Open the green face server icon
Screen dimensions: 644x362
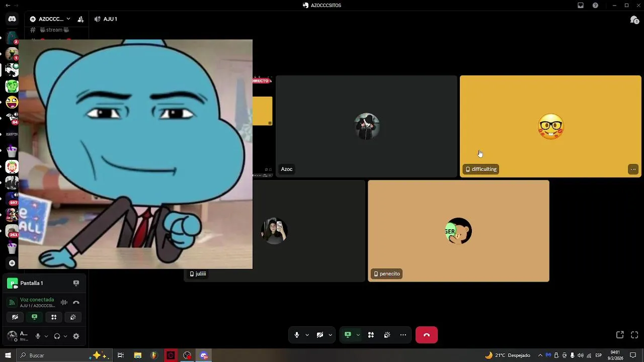[12, 86]
